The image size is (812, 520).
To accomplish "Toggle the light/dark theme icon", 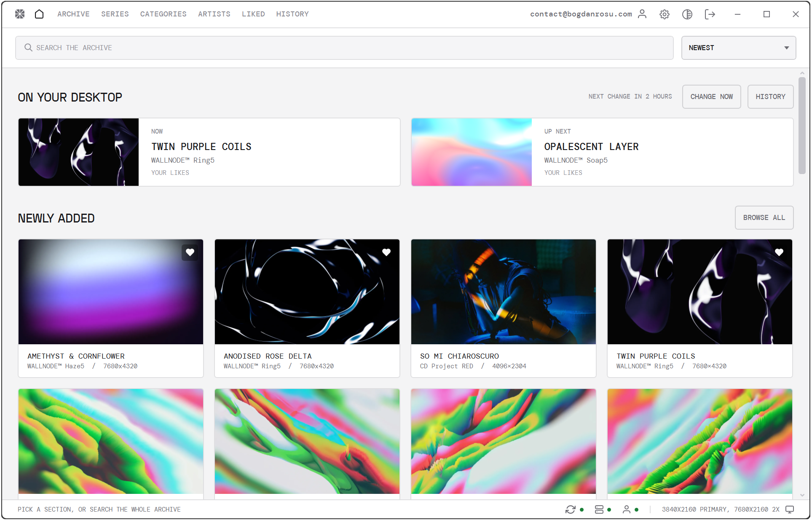I will pyautogui.click(x=687, y=14).
